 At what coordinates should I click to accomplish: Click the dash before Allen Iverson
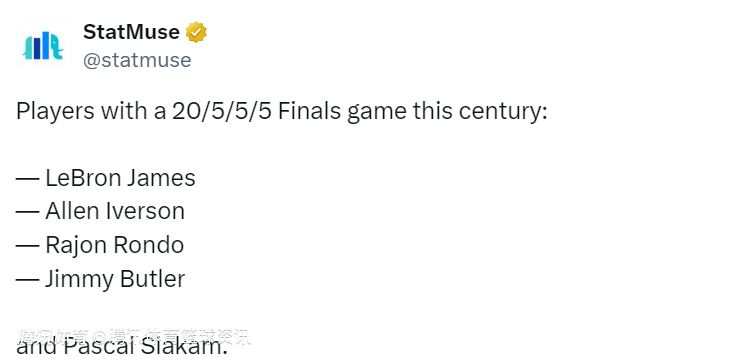(x=27, y=212)
